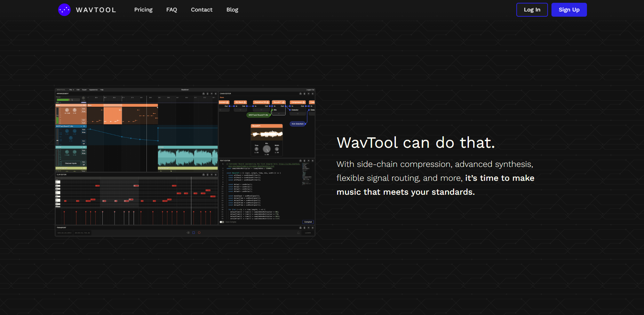Click the pin icon on the Chain Editor header
This screenshot has width=644, height=315.
pyautogui.click(x=304, y=94)
